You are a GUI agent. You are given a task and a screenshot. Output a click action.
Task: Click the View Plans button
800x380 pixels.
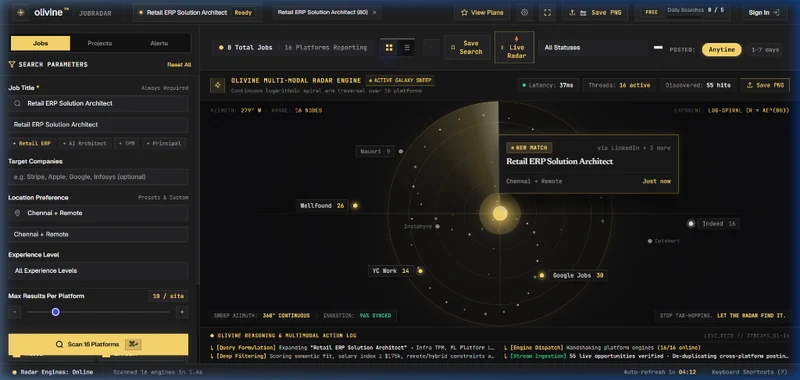[482, 13]
